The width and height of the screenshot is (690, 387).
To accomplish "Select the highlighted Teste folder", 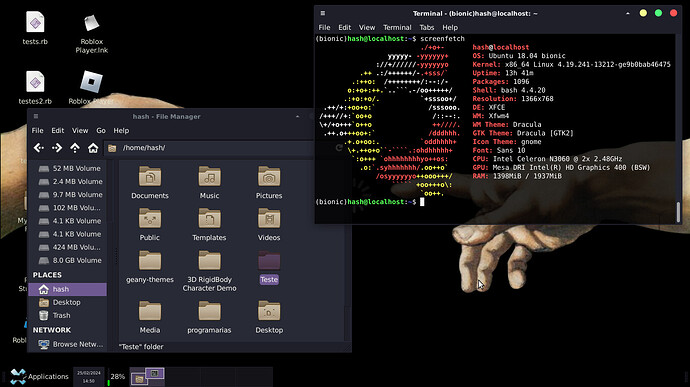I will pos(269,267).
